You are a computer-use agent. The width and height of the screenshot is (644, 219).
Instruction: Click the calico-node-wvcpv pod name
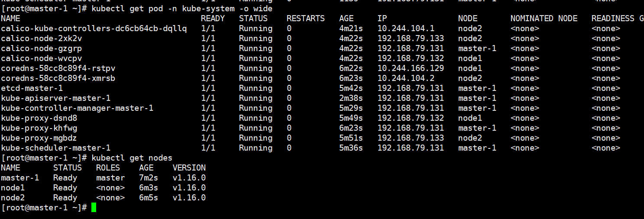pyautogui.click(x=41, y=58)
